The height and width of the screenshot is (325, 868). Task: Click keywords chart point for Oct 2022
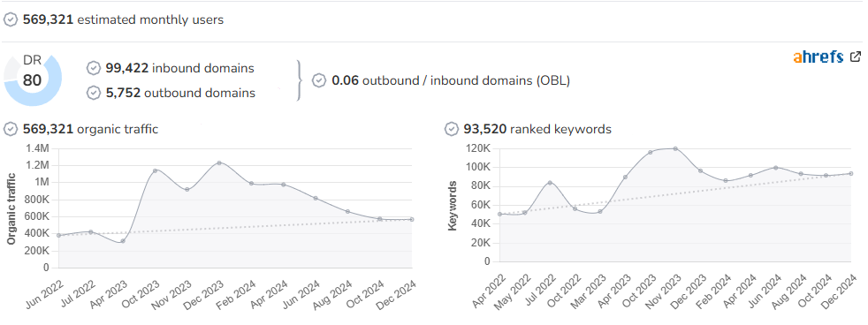tap(575, 208)
